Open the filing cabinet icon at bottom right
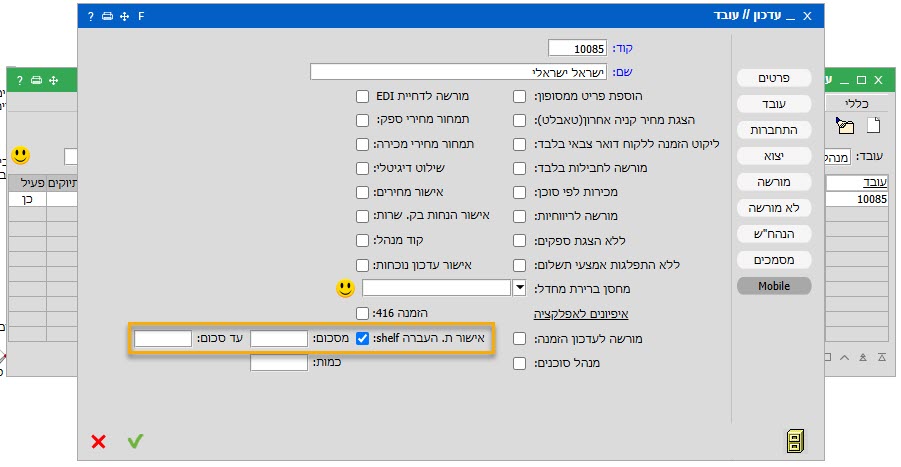Viewport: 901px width, 467px height. click(x=795, y=441)
